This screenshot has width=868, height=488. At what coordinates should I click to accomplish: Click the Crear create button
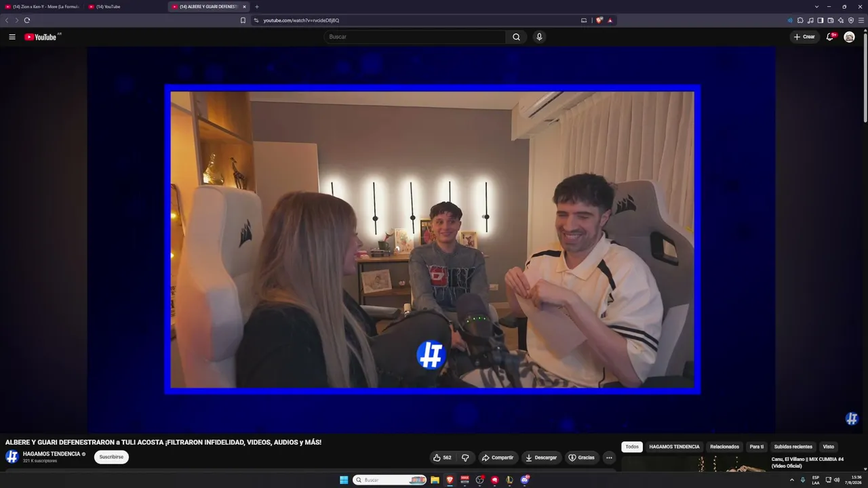pos(805,37)
